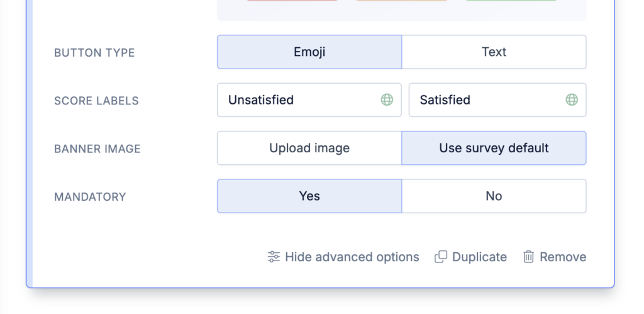Click the orange bar in preview
This screenshot has width=644, height=314.
[x=402, y=1]
